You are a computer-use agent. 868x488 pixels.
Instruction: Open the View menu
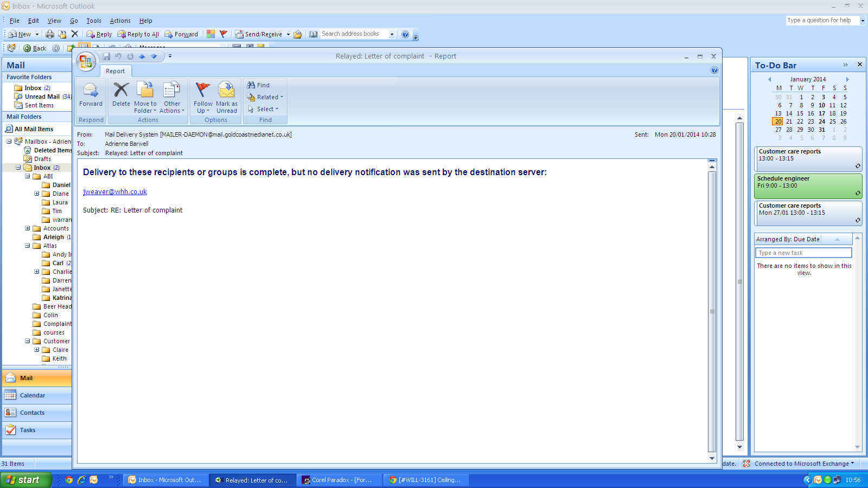click(x=54, y=21)
